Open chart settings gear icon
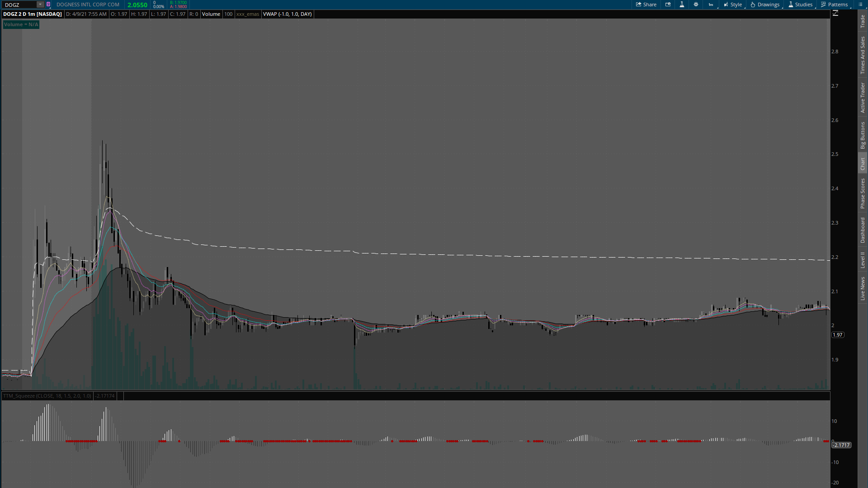The image size is (868, 488). 696,5
